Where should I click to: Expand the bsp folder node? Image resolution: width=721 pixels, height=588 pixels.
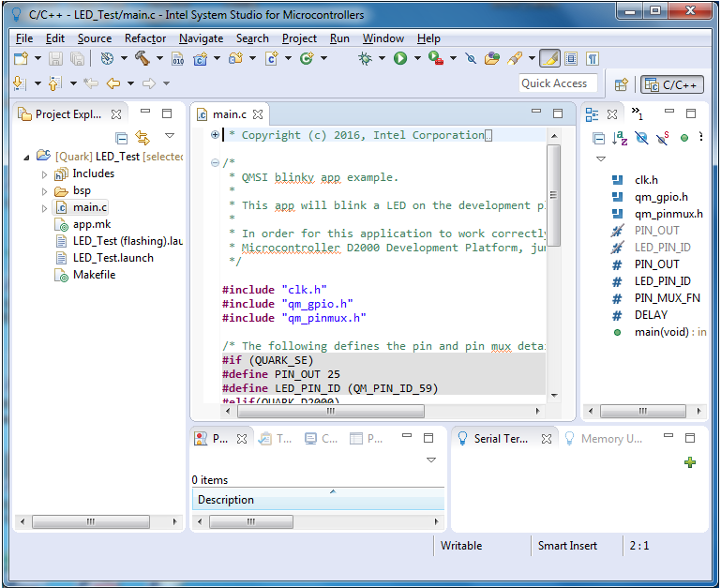tap(44, 191)
